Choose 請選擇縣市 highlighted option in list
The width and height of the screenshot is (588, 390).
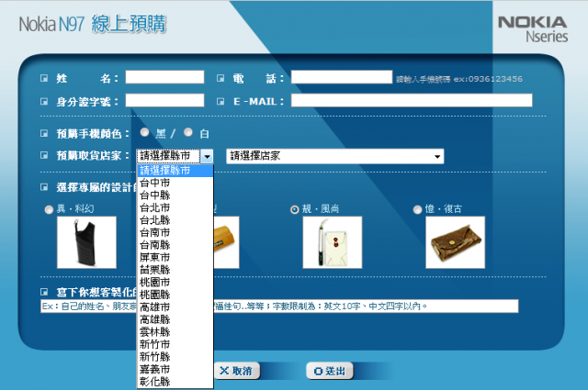(x=175, y=171)
